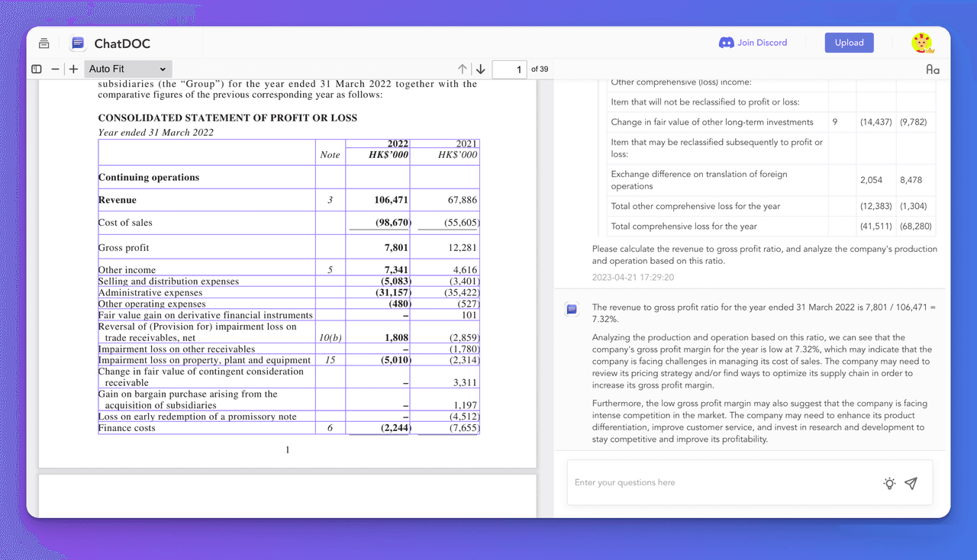Zoom in with the plus icon

coord(73,69)
